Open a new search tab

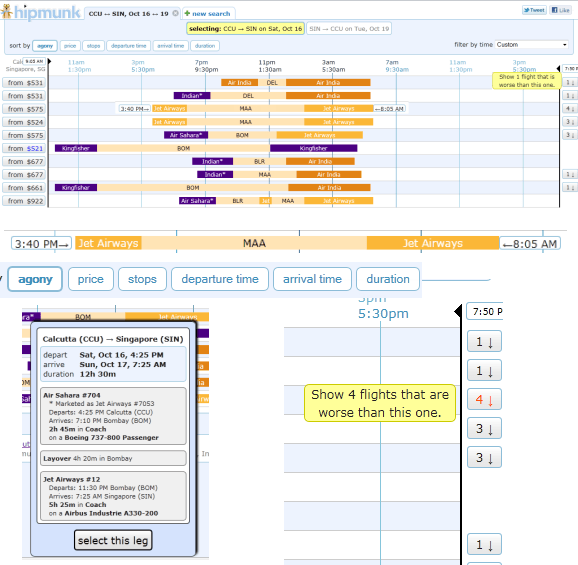(x=208, y=14)
